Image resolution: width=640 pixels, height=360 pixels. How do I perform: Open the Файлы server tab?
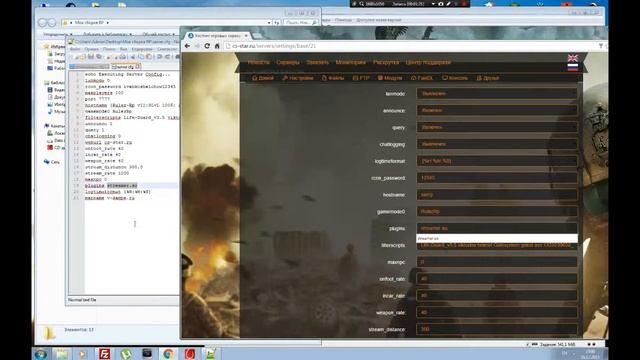click(x=333, y=78)
